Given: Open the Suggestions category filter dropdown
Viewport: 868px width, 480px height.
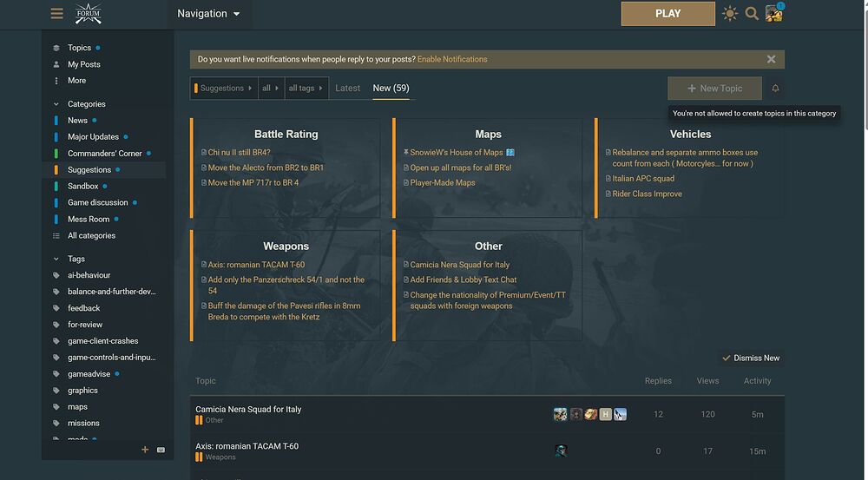Looking at the screenshot, I should pyautogui.click(x=223, y=89).
